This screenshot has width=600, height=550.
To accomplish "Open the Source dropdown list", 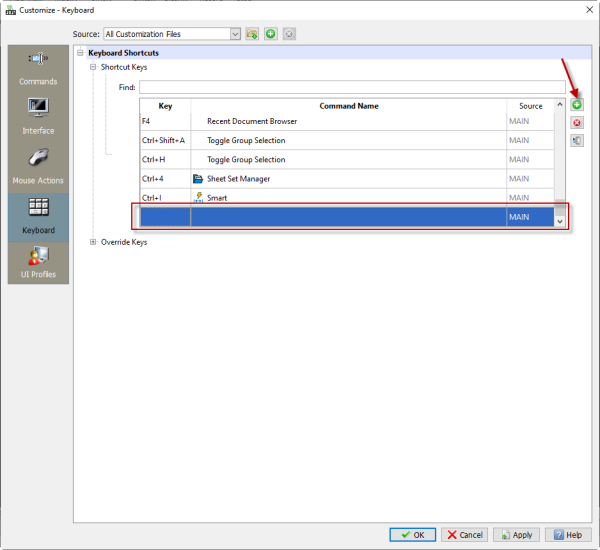I will coord(236,34).
